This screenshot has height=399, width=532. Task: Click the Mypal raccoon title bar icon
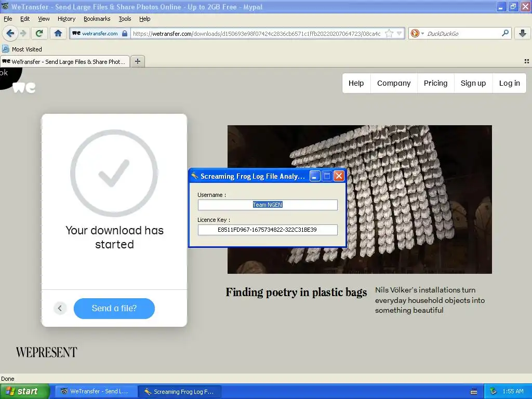pyautogui.click(x=5, y=6)
